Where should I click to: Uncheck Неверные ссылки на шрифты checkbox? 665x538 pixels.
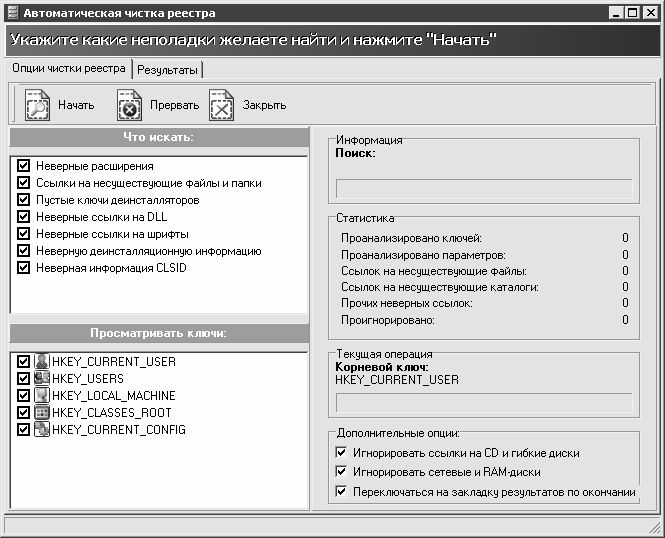point(23,234)
